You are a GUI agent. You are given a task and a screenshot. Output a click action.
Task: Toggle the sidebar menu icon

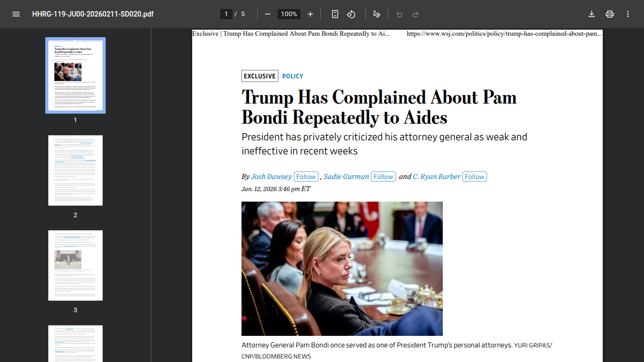[x=16, y=14]
